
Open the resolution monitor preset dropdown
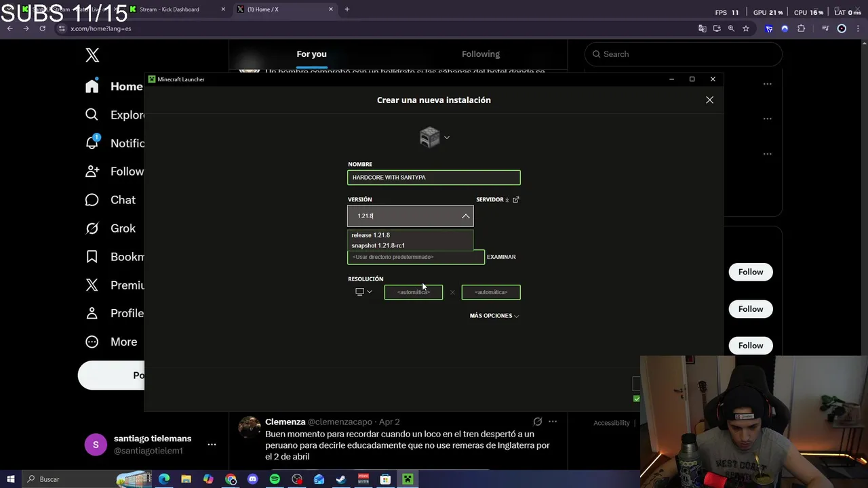tap(363, 292)
